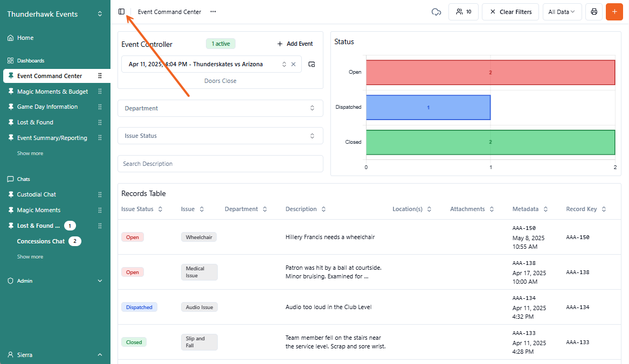Open the three-dot menu beside Event Command Center
This screenshot has height=364, width=629.
tap(213, 11)
